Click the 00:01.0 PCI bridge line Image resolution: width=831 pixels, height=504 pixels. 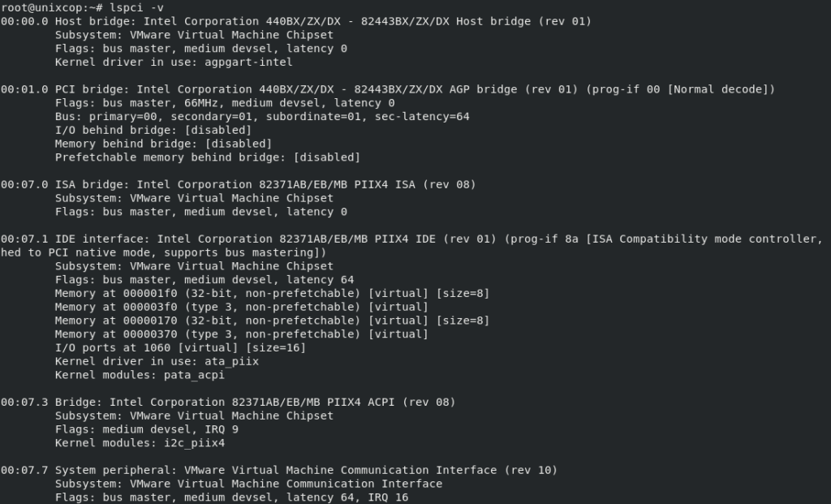(388, 89)
